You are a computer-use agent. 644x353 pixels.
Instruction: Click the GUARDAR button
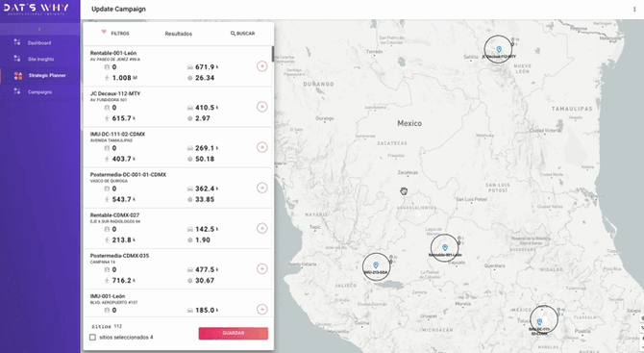coord(234,333)
